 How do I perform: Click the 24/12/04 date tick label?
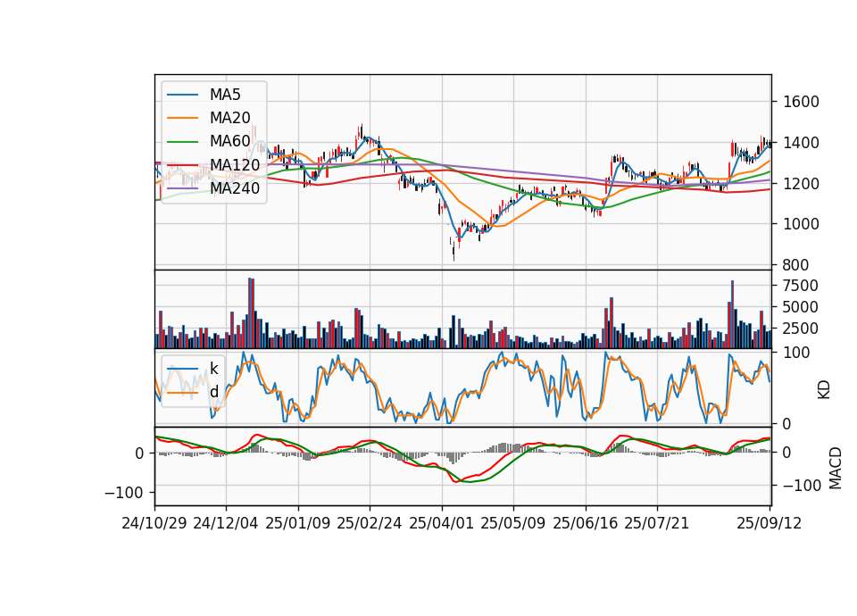tap(226, 523)
